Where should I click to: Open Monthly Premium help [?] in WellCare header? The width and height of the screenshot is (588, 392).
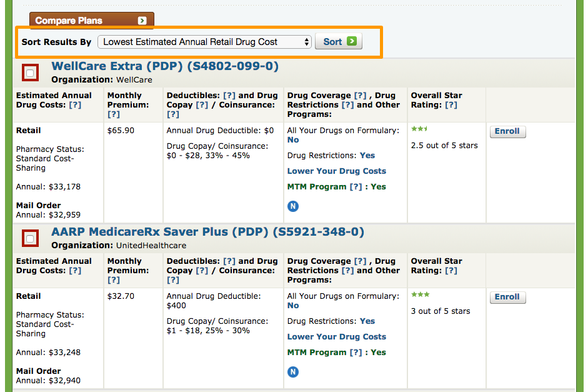[x=114, y=114]
